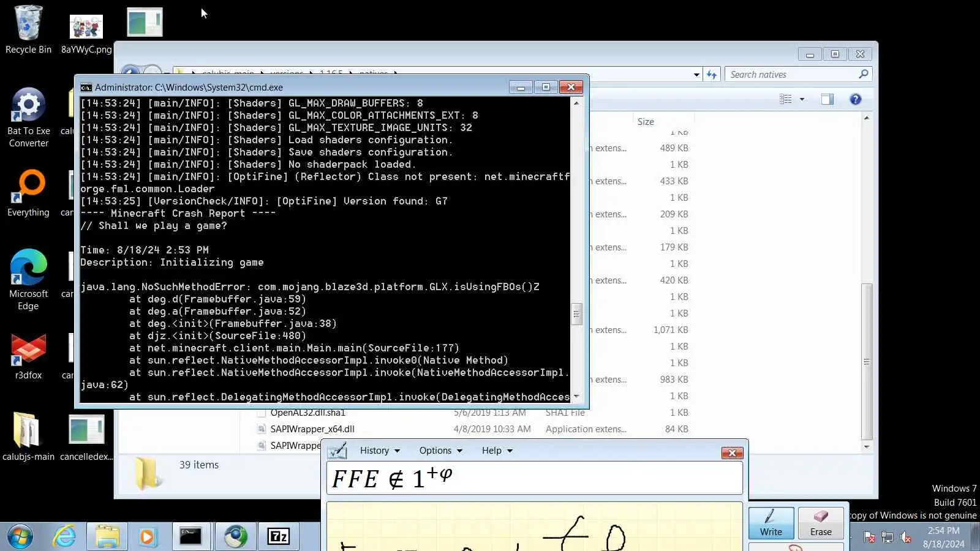Open the Help dropdown in Math Input Panel
The image size is (980, 551).
click(497, 451)
